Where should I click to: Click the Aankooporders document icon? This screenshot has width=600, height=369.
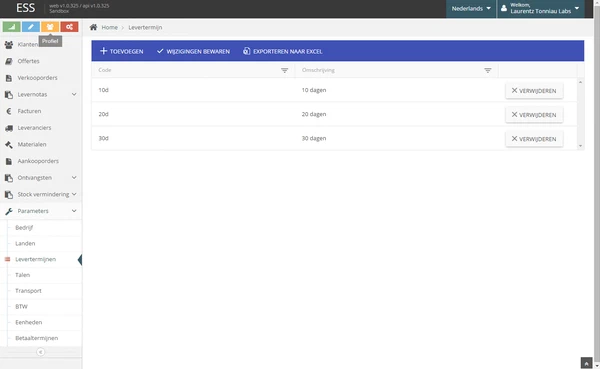click(9, 161)
